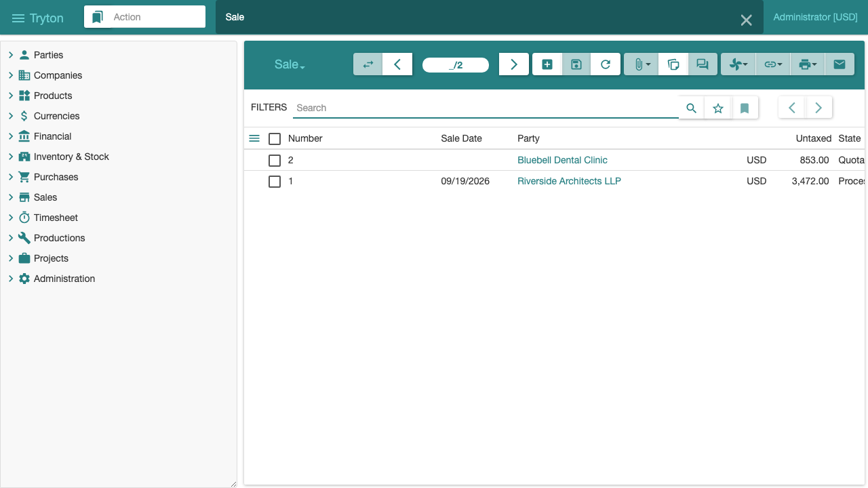The image size is (868, 488).
Task: Bookmark this filter with the star icon
Action: coord(718,108)
